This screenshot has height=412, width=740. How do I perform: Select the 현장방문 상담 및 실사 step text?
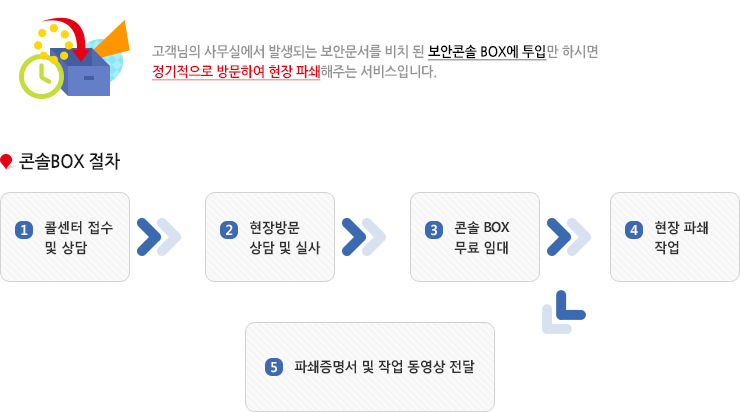coord(284,237)
